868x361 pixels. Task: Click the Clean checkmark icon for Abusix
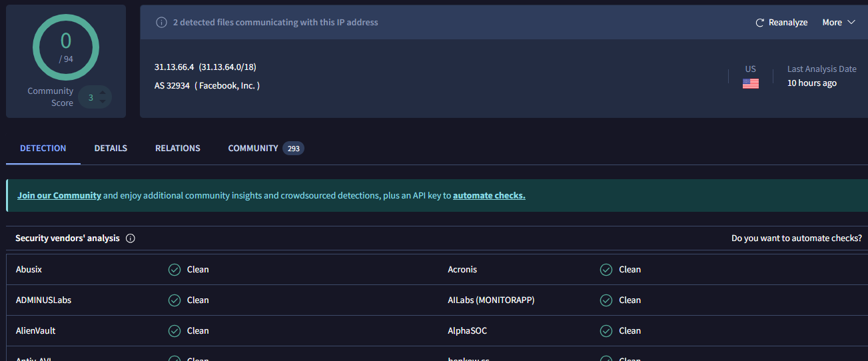tap(175, 270)
